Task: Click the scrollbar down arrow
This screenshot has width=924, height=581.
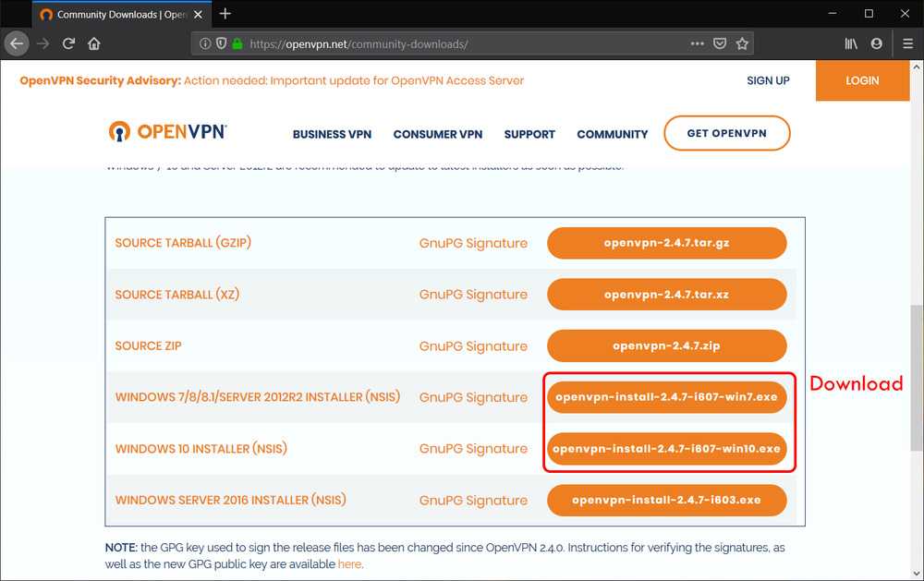Action: coord(917,573)
